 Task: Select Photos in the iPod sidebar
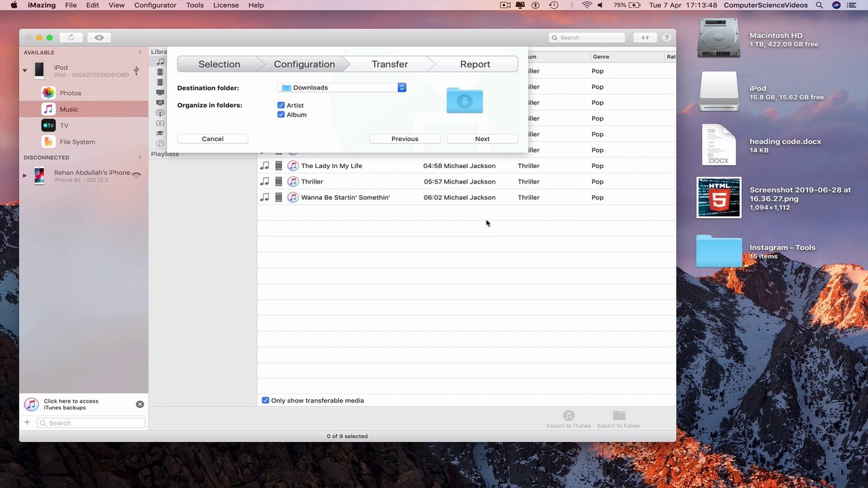tap(48, 93)
